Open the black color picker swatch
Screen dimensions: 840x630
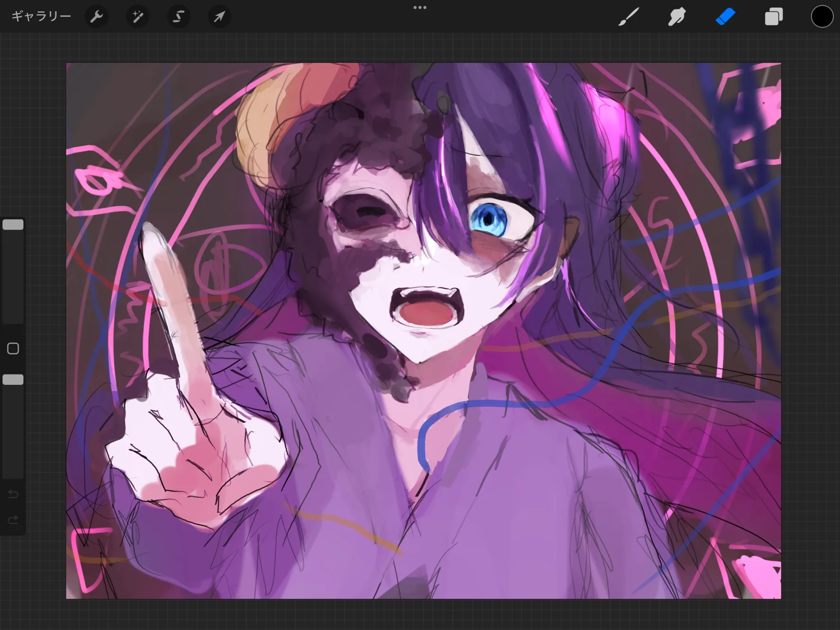pyautogui.click(x=822, y=17)
